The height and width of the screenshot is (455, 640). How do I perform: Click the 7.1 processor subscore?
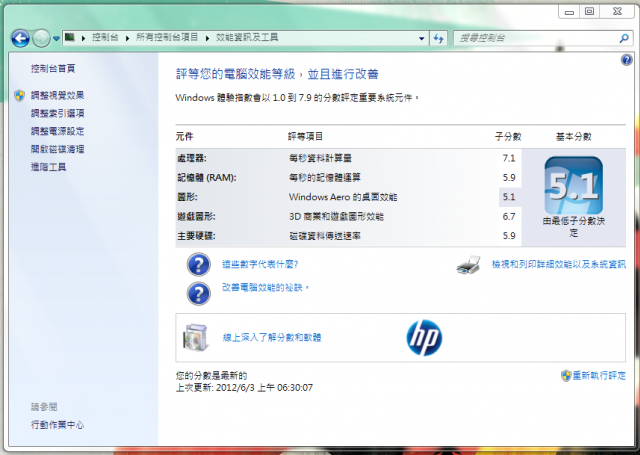(509, 158)
